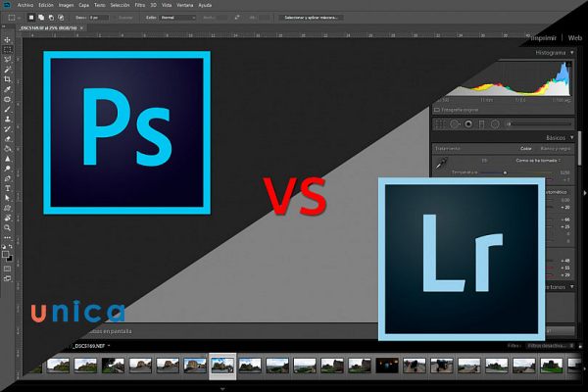This screenshot has width=588, height=392.
Task: Collapse the Básicos panel
Action: (x=572, y=137)
